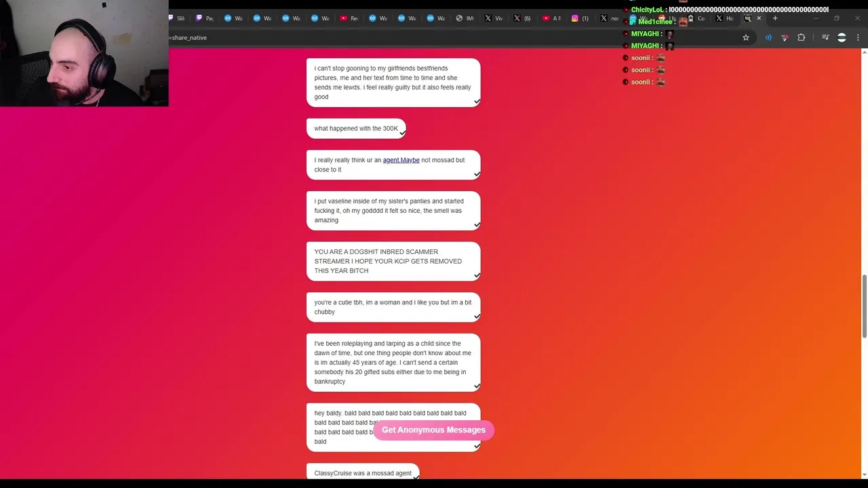Screen dimensions: 868x488
Task: Open the Instagram '(1)' tab
Action: pos(580,18)
